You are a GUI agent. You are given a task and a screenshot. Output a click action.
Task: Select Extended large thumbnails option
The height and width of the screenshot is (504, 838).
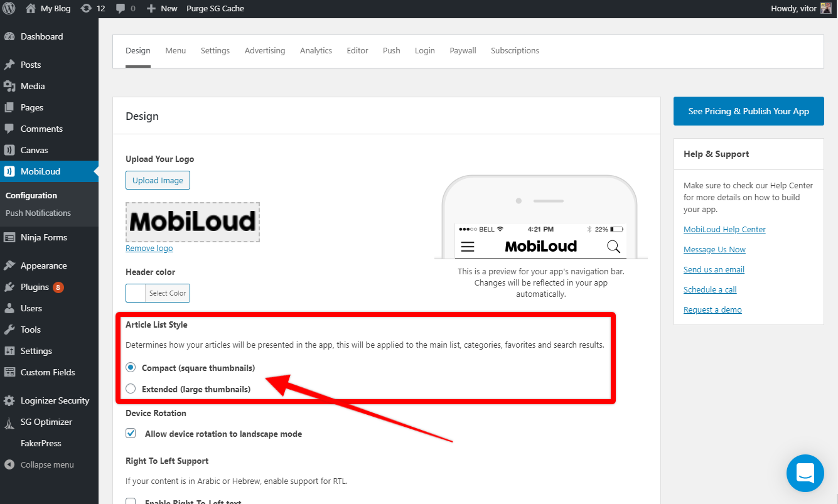[x=131, y=389]
